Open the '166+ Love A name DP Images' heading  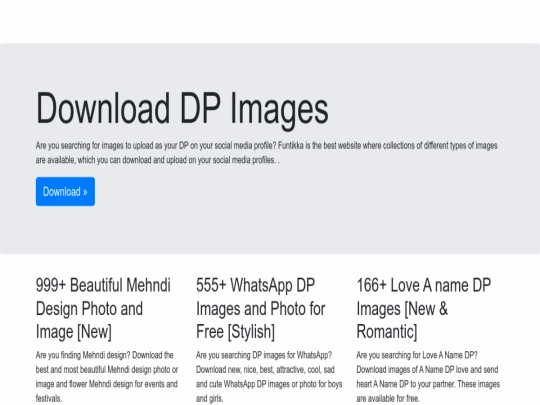point(424,309)
